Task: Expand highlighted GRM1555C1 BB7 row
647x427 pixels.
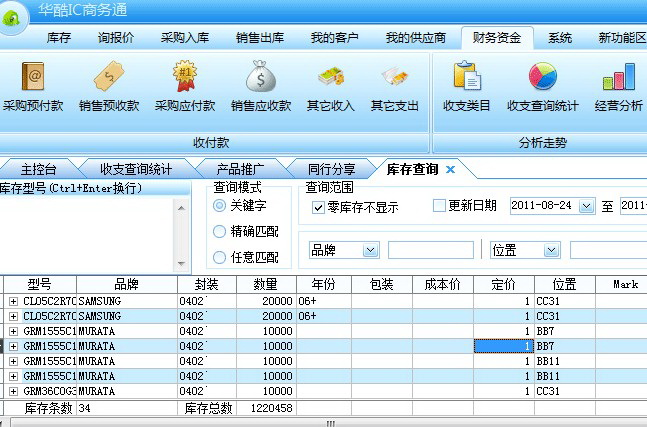Action: tap(13, 347)
